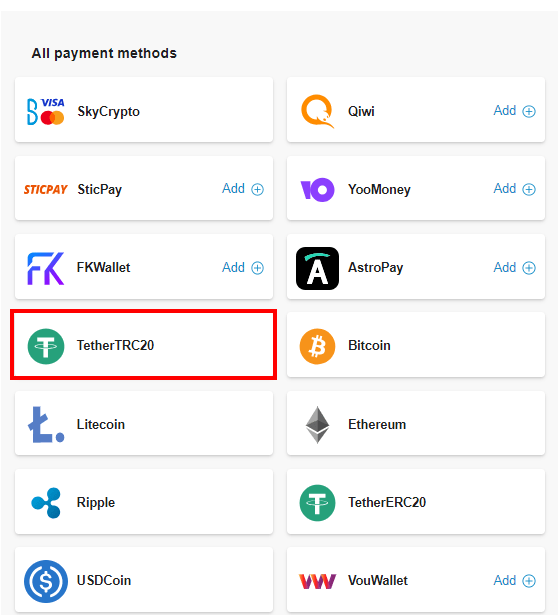558x615 pixels.
Task: Click the plus circle icon for FKWallet
Action: tap(257, 268)
